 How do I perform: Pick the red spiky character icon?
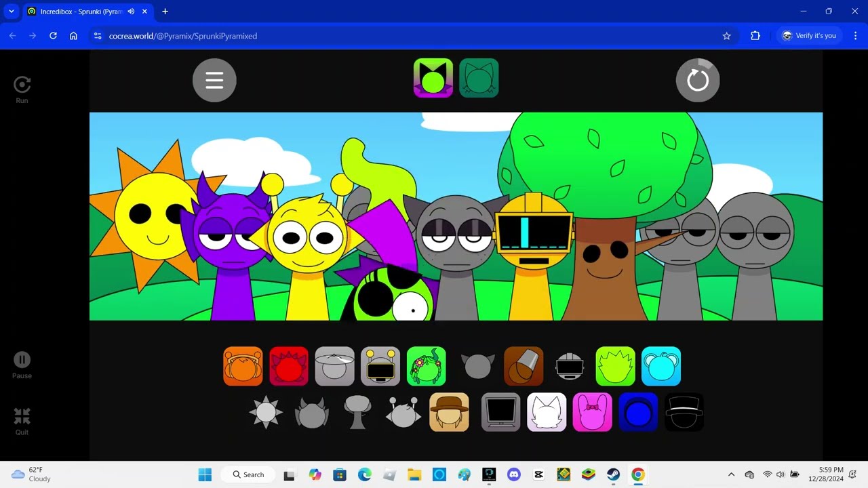pyautogui.click(x=289, y=366)
